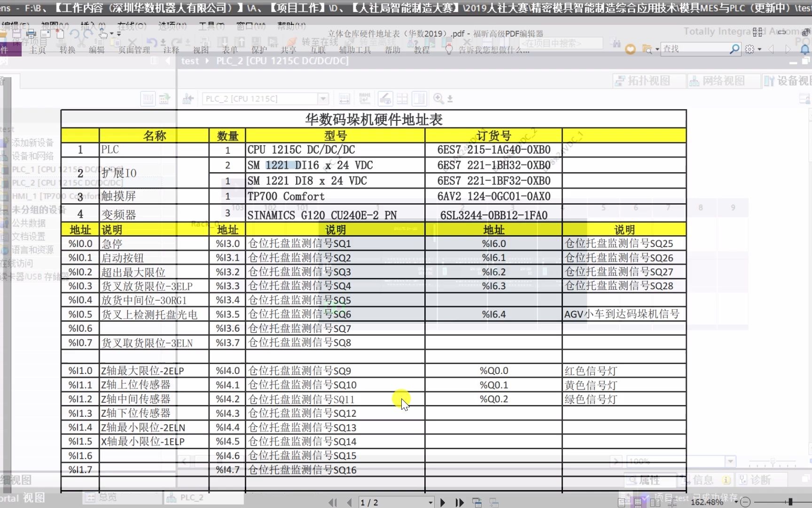Click inside the 查找 search field
The width and height of the screenshot is (812, 508).
coord(691,49)
